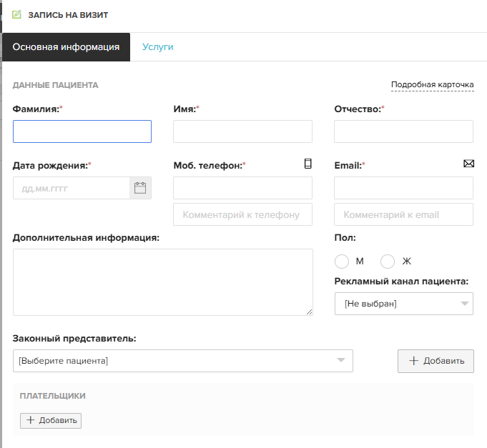Select the Ж gender radio button
The height and width of the screenshot is (448, 487).
pyautogui.click(x=388, y=262)
